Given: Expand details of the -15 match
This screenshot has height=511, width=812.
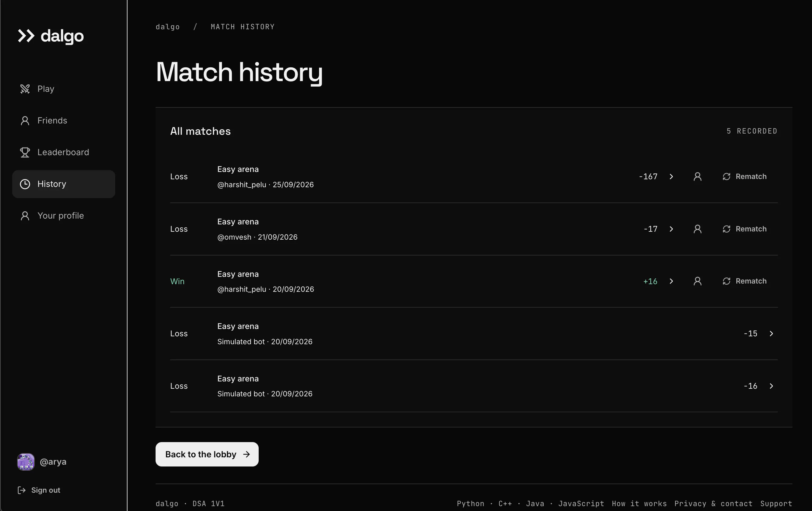Looking at the screenshot, I should (x=771, y=333).
